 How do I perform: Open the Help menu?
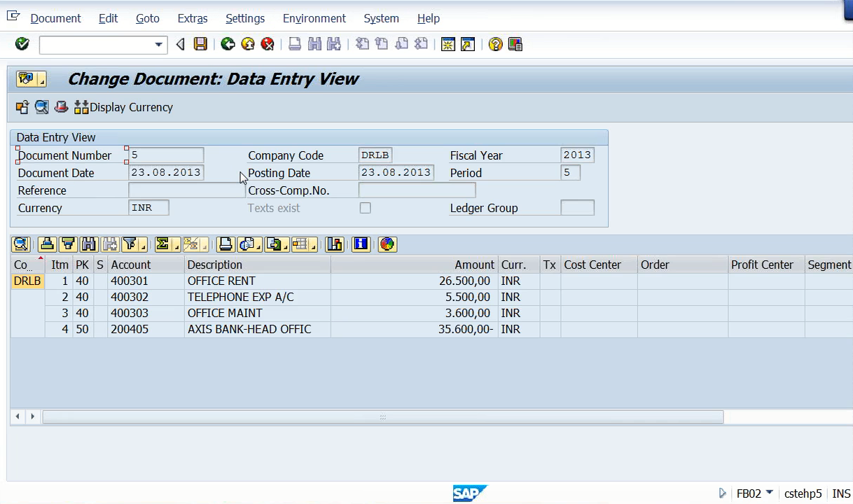pyautogui.click(x=429, y=18)
